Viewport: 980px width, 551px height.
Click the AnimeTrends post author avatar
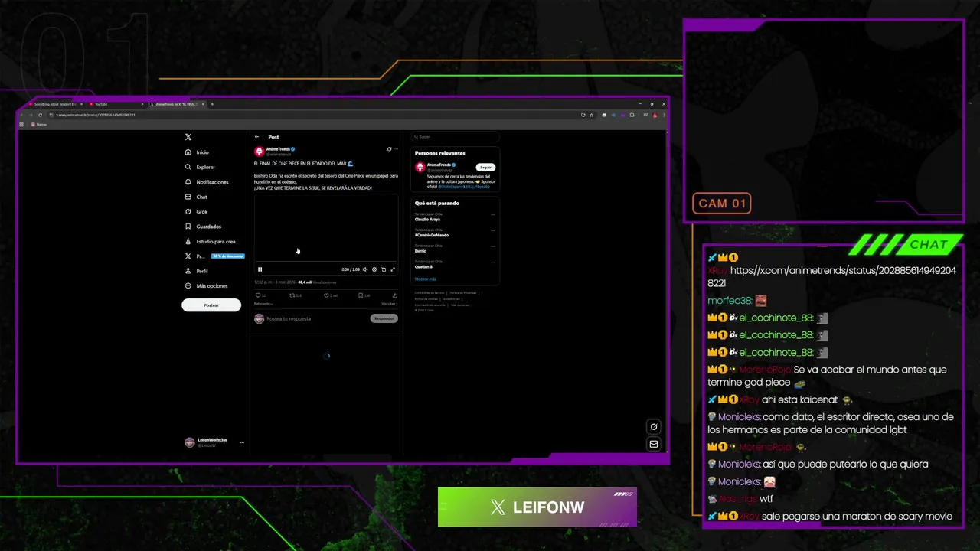(259, 152)
